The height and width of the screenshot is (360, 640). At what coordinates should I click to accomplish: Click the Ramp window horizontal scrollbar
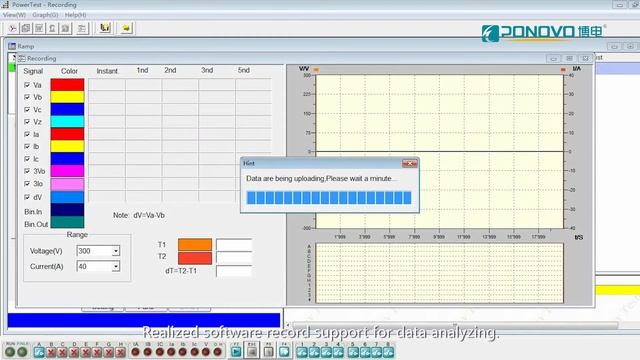455,325
